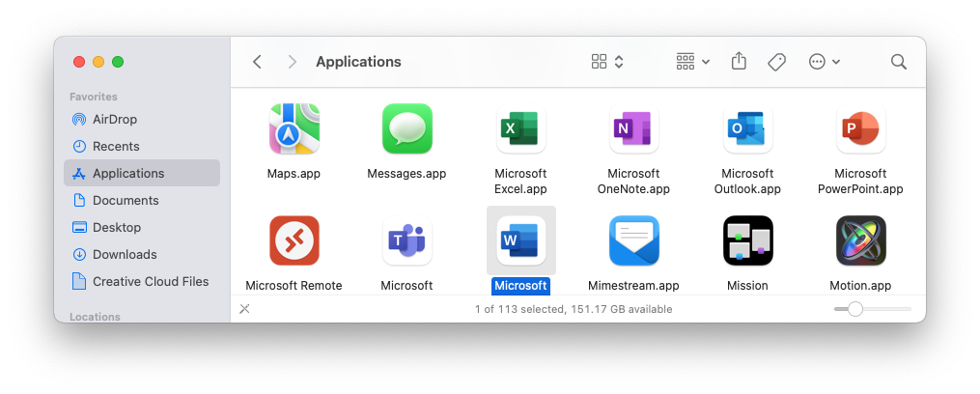This screenshot has width=980, height=394.
Task: Open the Maps app icon
Action: tap(294, 129)
